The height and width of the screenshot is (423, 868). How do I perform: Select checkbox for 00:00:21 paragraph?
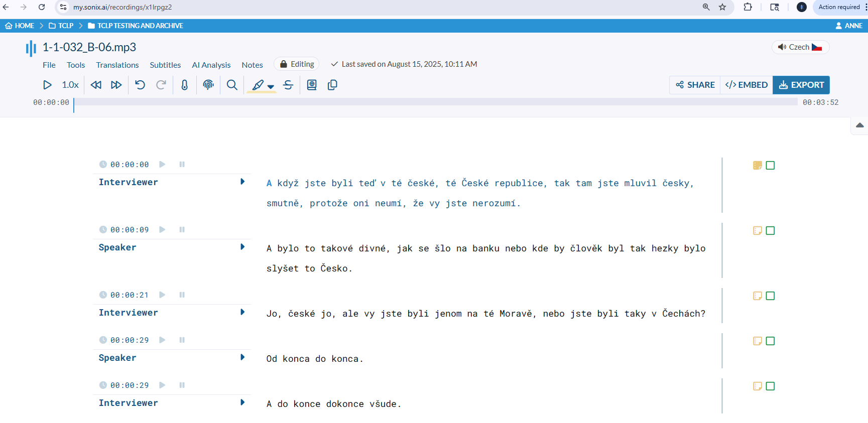[771, 296]
